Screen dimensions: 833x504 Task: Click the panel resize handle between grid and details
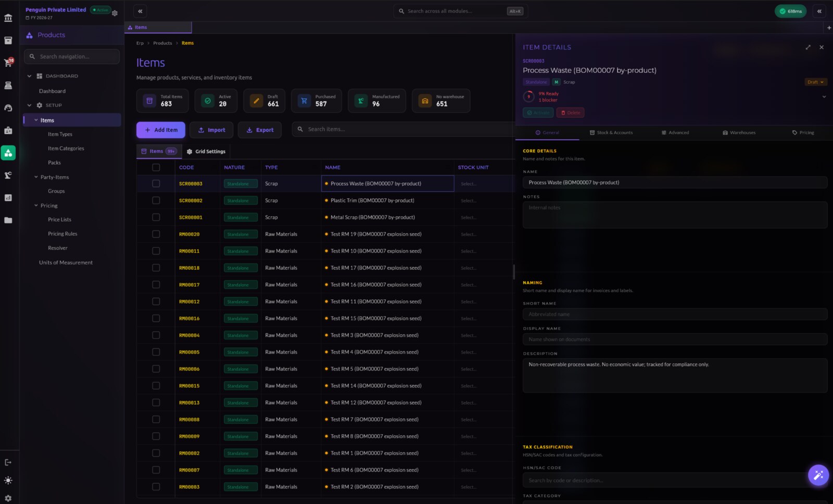click(514, 271)
